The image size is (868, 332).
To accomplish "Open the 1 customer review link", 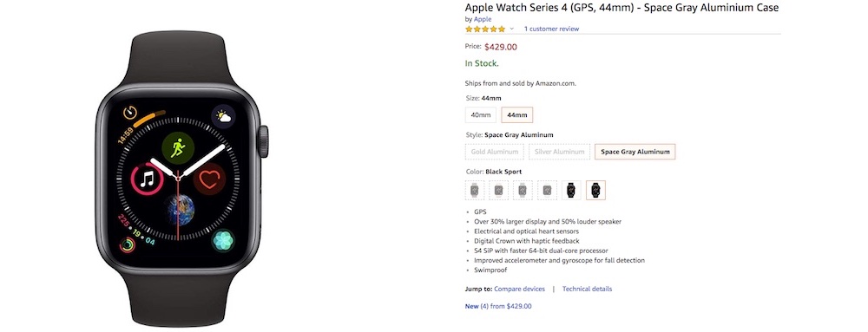I will point(551,29).
